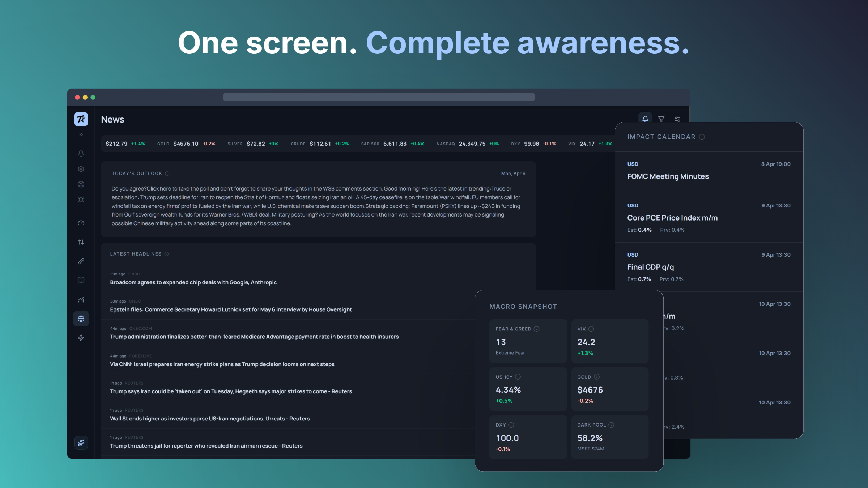This screenshot has height=488, width=868.
Task: Toggle the alerts bell in News header
Action: tap(645, 119)
